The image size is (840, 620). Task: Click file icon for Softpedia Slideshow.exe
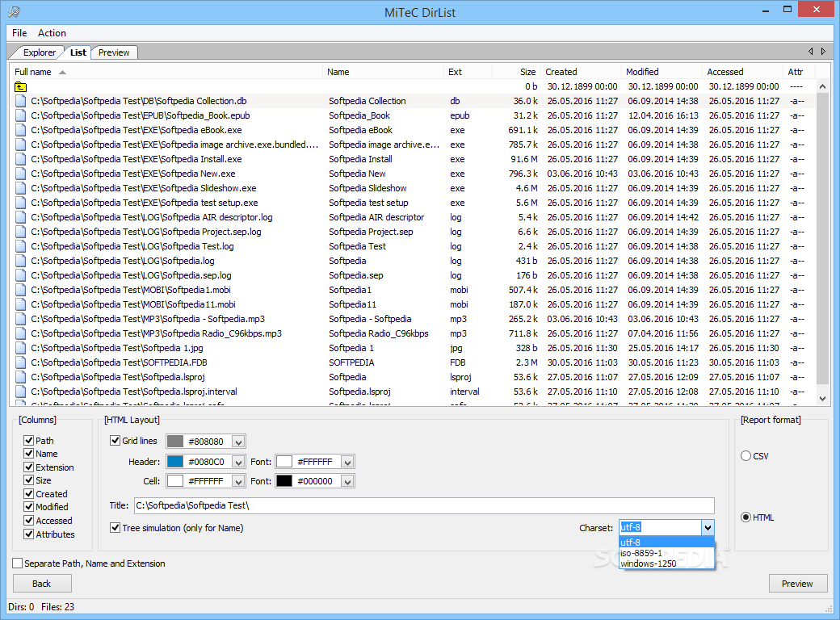pyautogui.click(x=20, y=188)
